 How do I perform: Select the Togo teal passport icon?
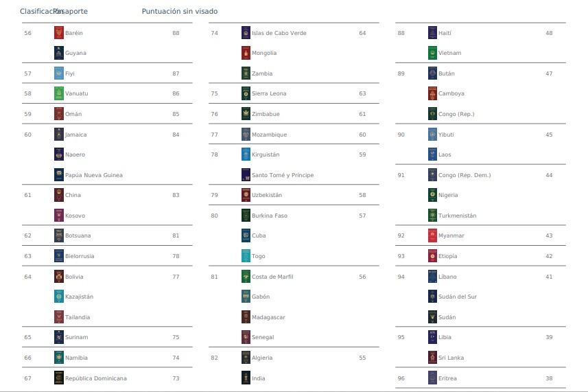[x=246, y=256]
